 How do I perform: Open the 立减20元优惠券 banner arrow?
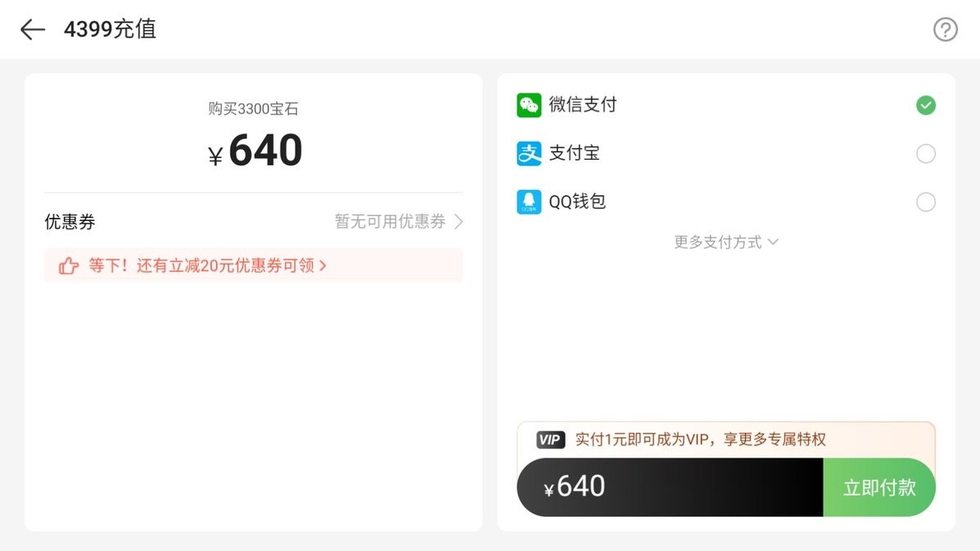pos(323,266)
